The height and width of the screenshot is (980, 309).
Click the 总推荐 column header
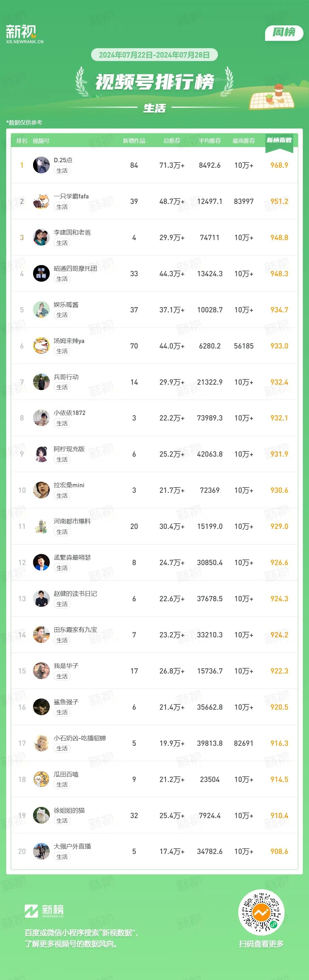coord(172,141)
